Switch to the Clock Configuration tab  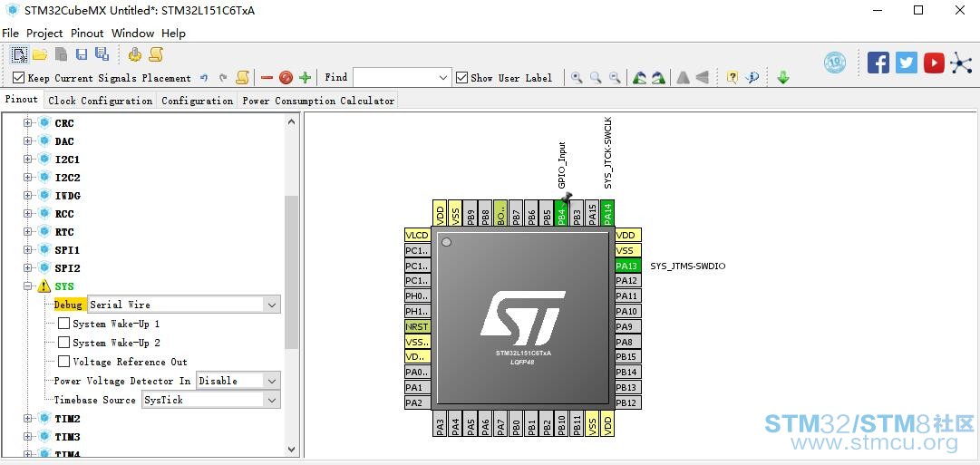coord(100,101)
